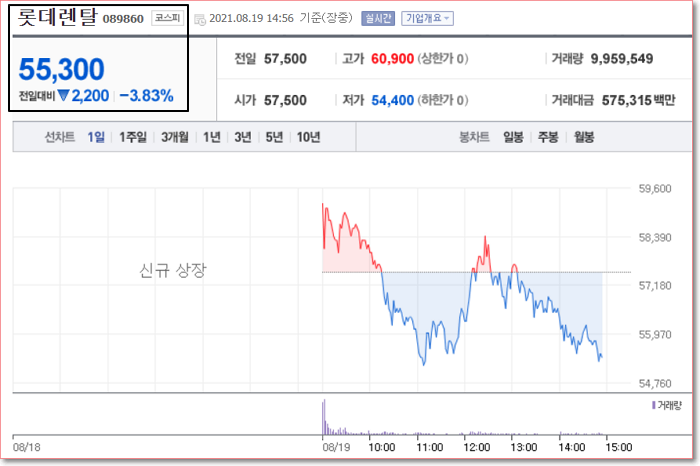Click the 거래량 value 9,959,549

(622, 59)
